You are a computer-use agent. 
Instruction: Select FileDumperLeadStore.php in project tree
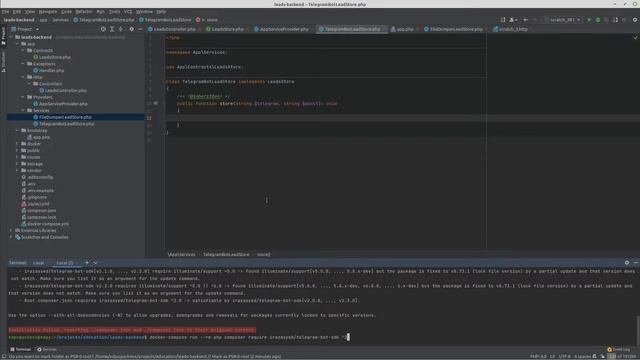click(x=62, y=117)
